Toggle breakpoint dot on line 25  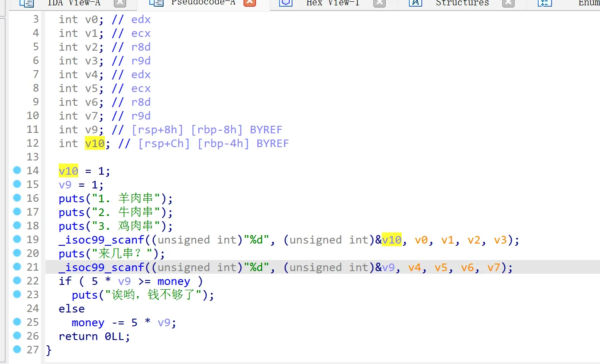(x=17, y=322)
